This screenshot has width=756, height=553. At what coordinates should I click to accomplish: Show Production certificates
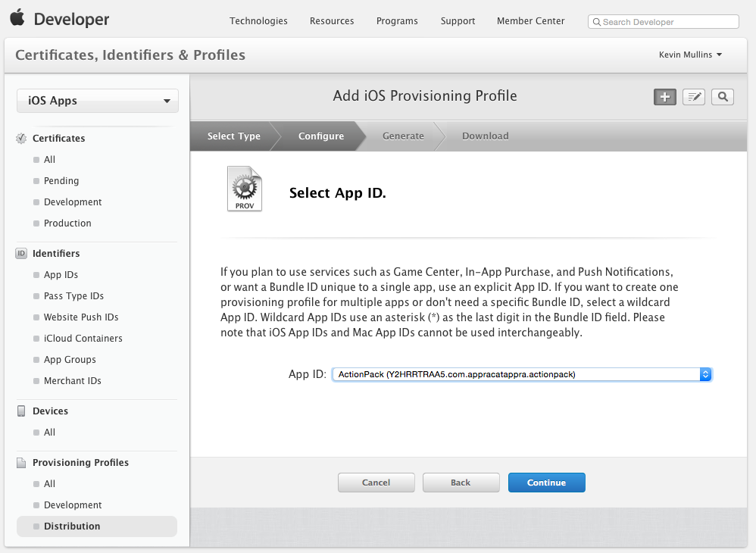[x=67, y=223]
